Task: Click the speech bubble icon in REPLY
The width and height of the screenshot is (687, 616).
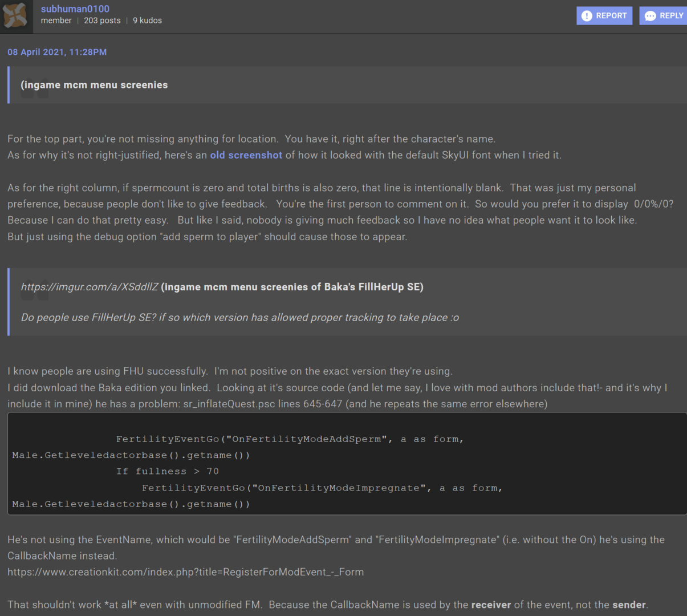Action: [650, 16]
